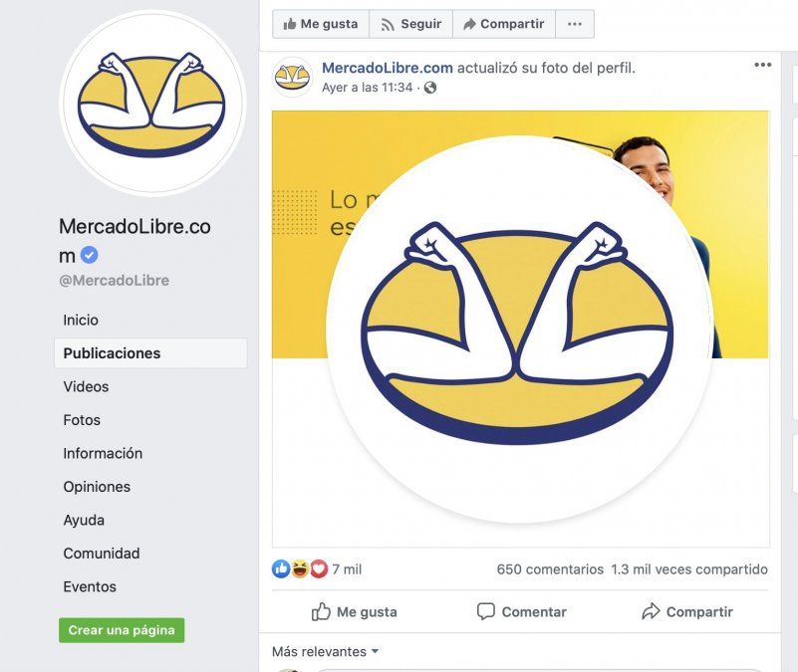Open the 650 comentarios link
Screen dimensions: 798x672
tap(550, 569)
